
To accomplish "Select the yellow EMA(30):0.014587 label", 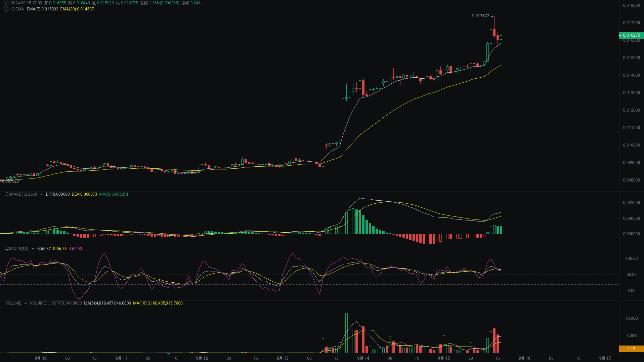I will (77, 9).
